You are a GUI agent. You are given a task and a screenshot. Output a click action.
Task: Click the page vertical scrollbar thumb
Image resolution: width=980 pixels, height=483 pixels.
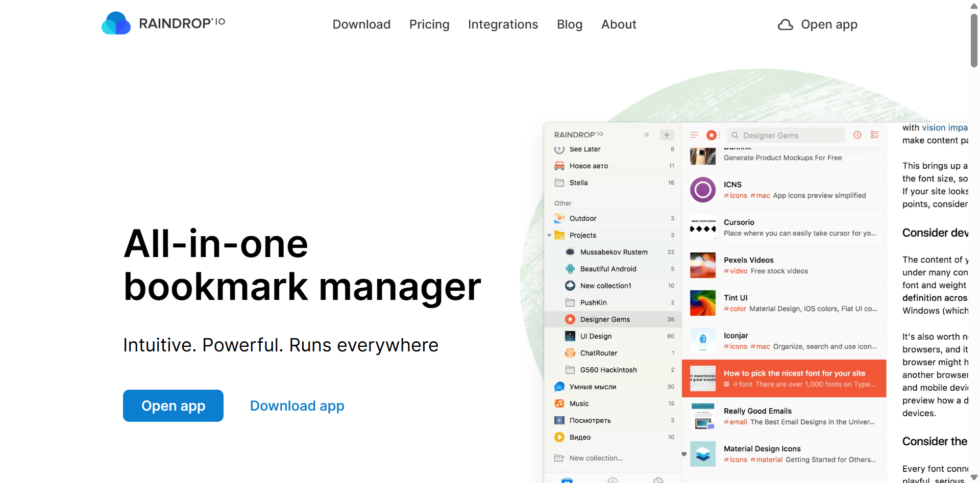pos(974,41)
